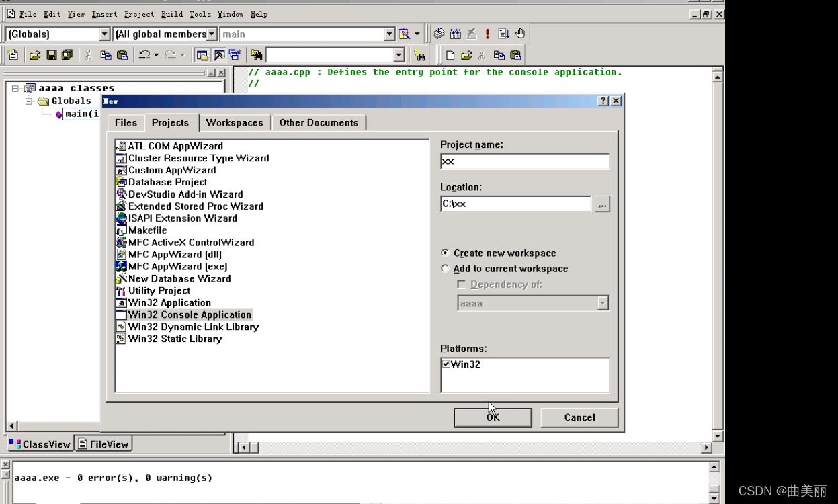The image size is (838, 504).
Task: Open the Project menu
Action: coord(138,14)
